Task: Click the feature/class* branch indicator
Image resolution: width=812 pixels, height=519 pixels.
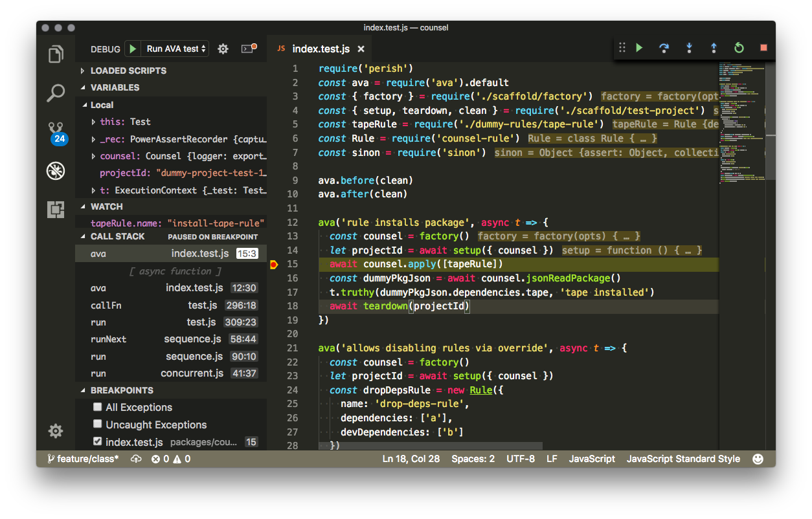Action: pos(83,459)
